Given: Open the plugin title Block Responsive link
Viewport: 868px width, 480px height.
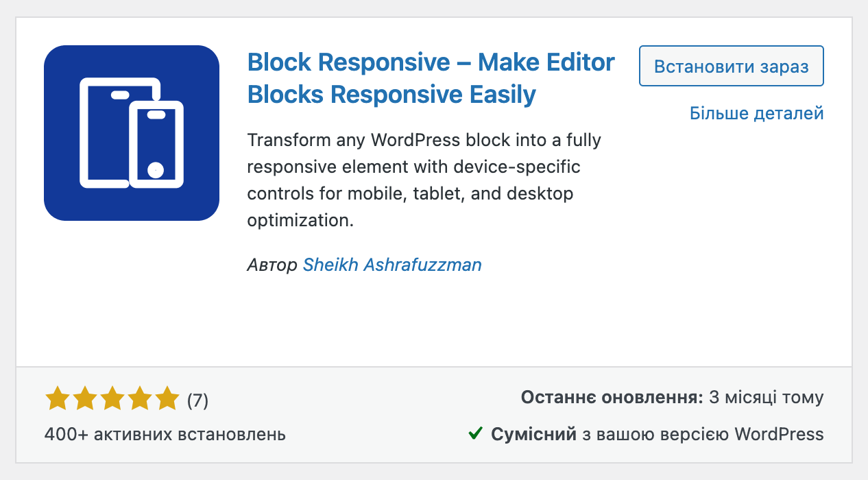Looking at the screenshot, I should click(431, 77).
